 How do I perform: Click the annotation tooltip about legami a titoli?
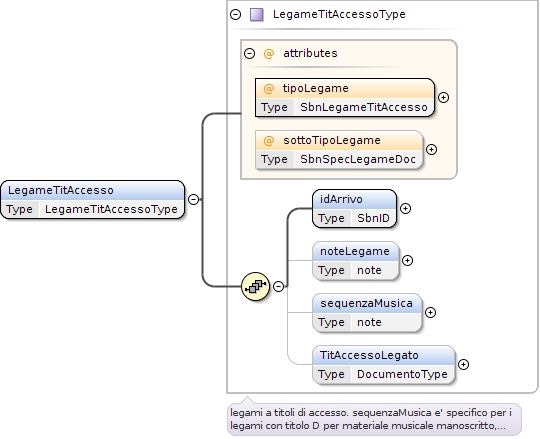(x=374, y=419)
